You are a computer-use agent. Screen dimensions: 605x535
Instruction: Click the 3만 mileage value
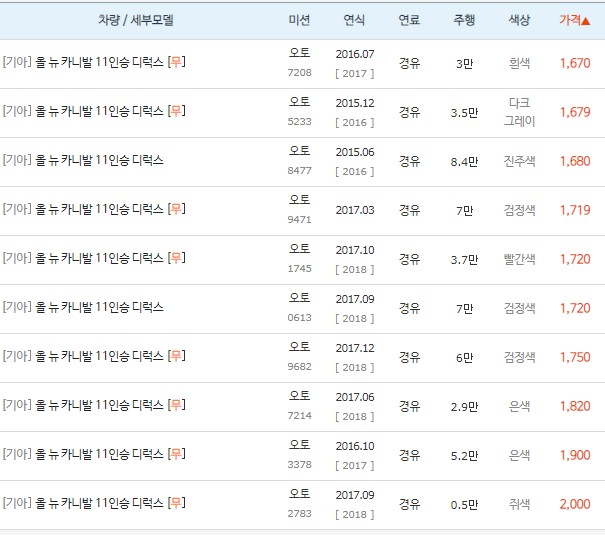[464, 64]
